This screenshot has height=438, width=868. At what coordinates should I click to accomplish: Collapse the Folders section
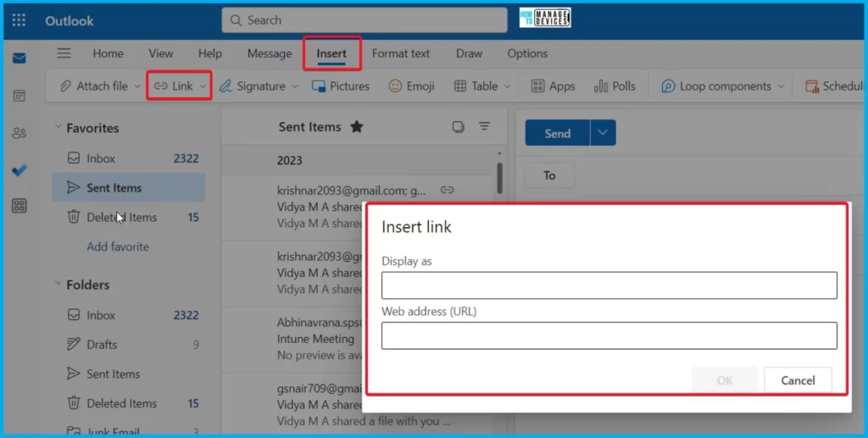coord(58,284)
